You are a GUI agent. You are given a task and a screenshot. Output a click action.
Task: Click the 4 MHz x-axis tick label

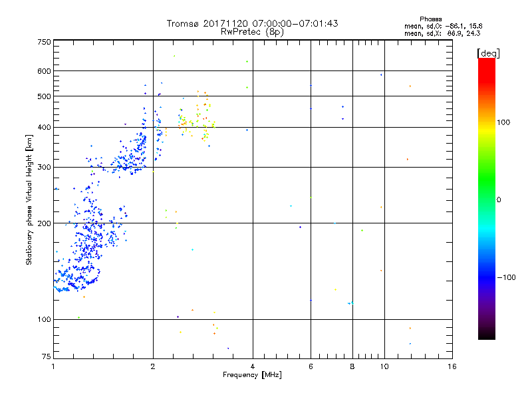point(253,367)
